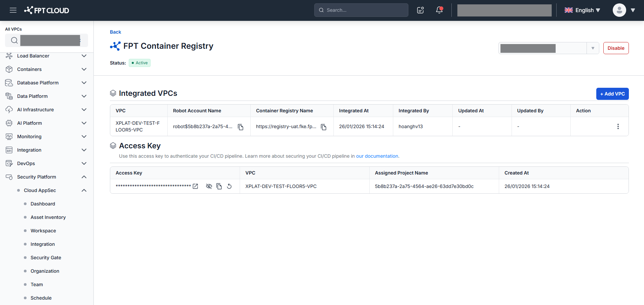Click the DevOps icon
The height and width of the screenshot is (305, 644).
[x=9, y=163]
